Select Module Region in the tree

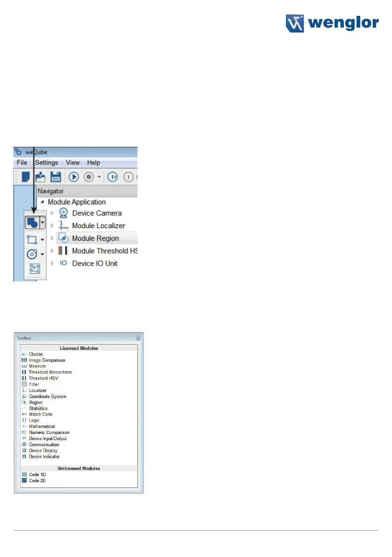coord(95,238)
